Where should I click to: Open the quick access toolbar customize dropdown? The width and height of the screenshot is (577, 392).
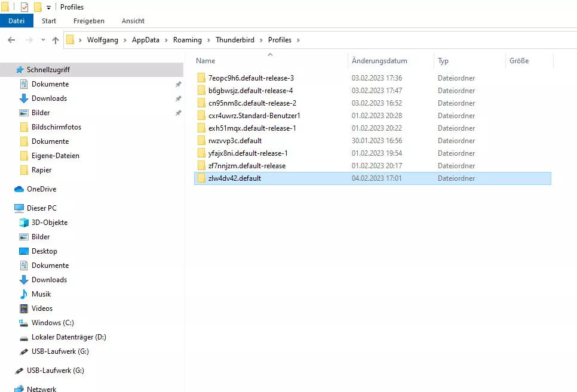[x=48, y=7]
